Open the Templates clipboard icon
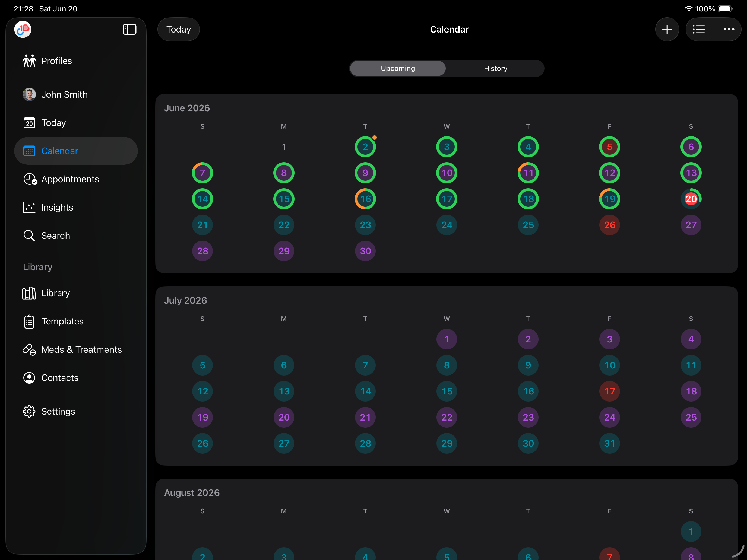 pyautogui.click(x=29, y=322)
